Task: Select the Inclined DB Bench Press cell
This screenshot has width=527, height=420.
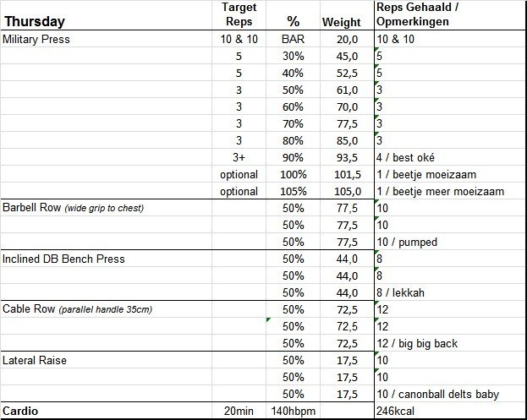Action: [x=64, y=259]
